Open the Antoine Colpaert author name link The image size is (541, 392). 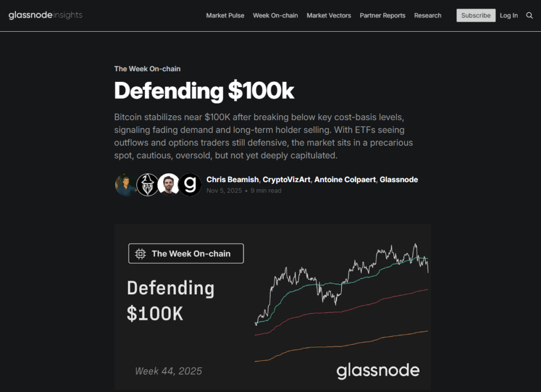346,180
